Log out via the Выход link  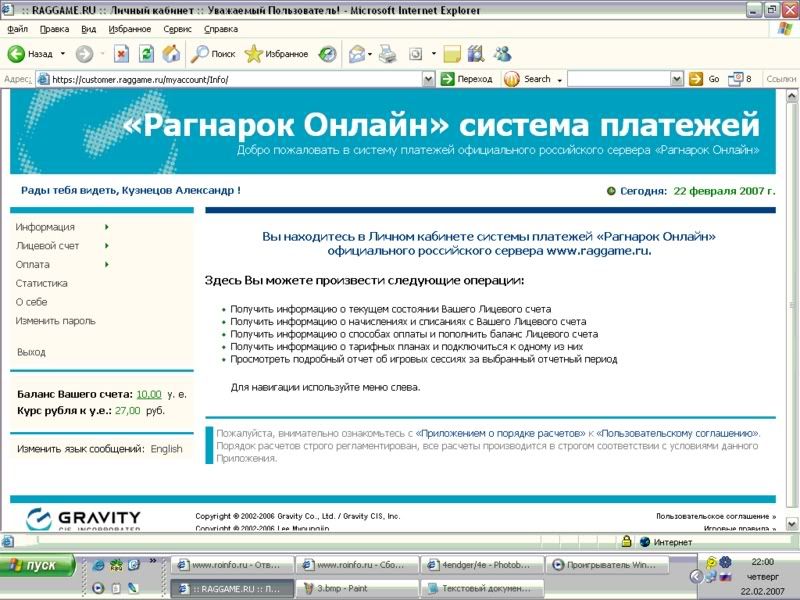(x=31, y=352)
